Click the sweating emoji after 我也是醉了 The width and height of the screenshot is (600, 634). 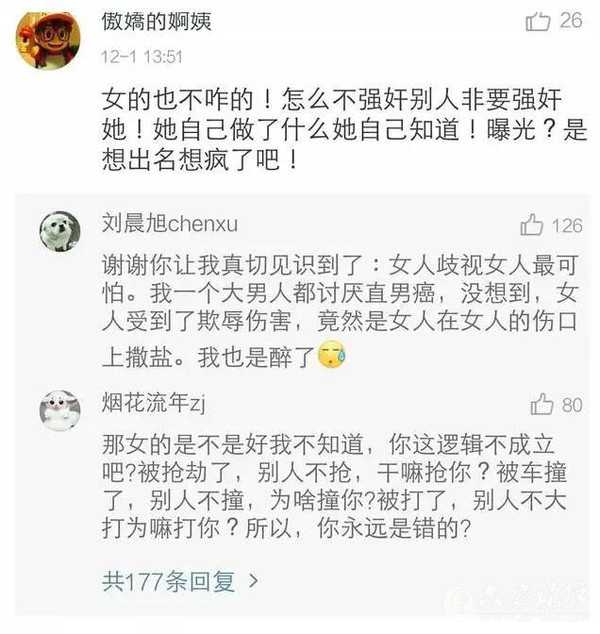[x=332, y=354]
